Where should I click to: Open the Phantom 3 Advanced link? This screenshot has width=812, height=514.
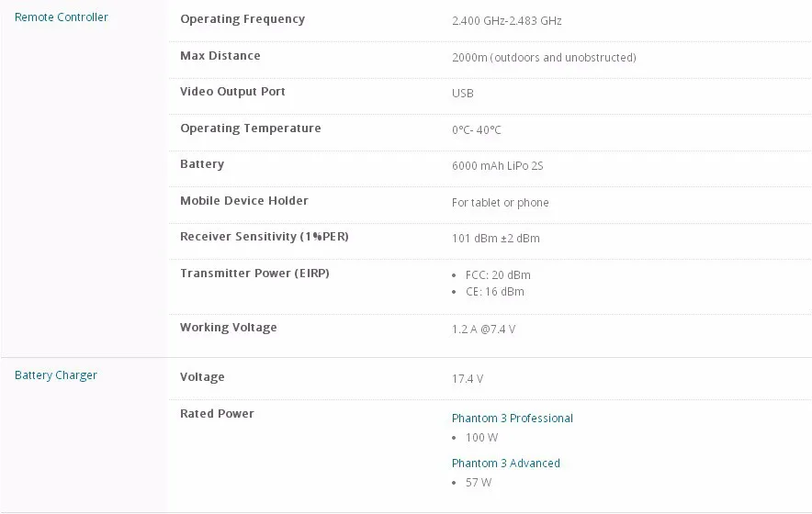click(505, 464)
